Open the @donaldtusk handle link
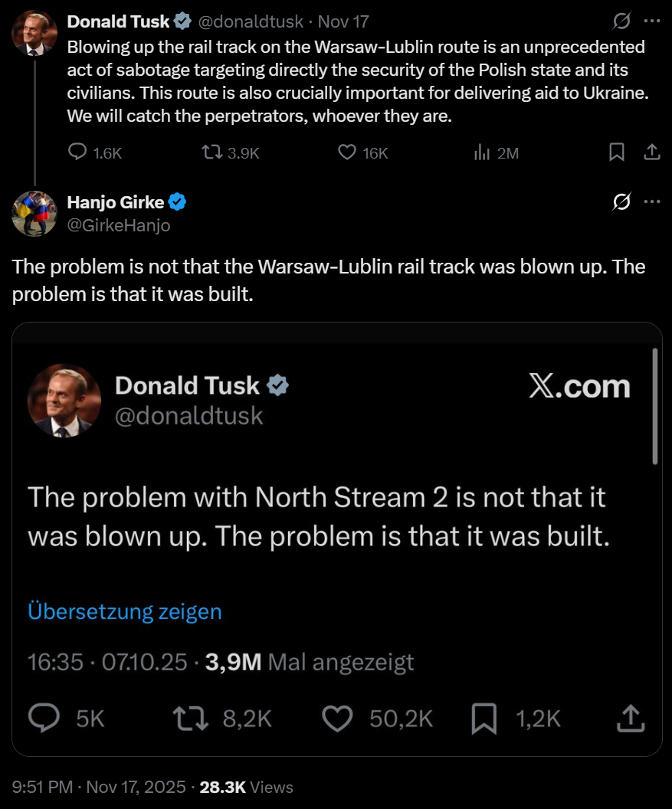672x809 pixels. (251, 21)
